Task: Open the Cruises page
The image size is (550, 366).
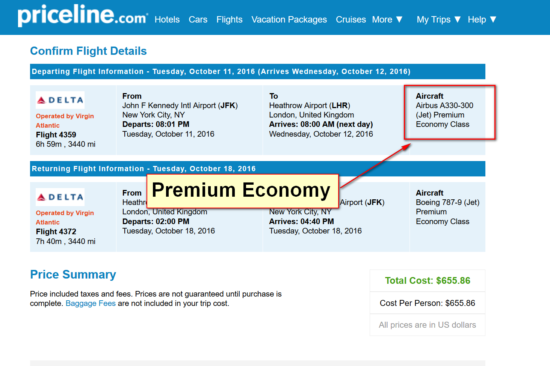Action: (351, 20)
